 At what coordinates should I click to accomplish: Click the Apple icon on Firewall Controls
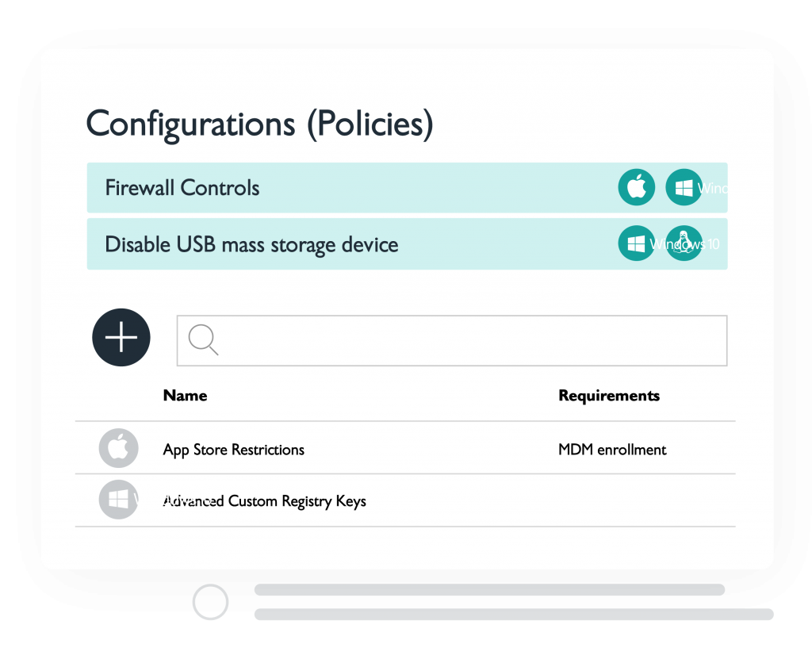[x=637, y=187]
